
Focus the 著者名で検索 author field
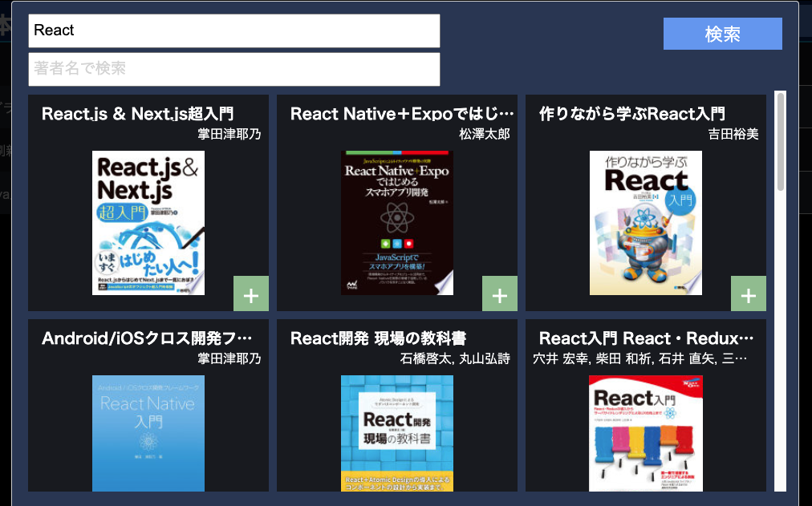pyautogui.click(x=234, y=69)
